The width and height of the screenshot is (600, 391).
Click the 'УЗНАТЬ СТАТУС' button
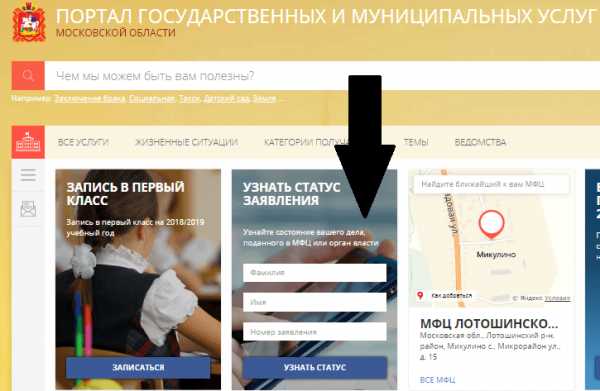point(315,367)
